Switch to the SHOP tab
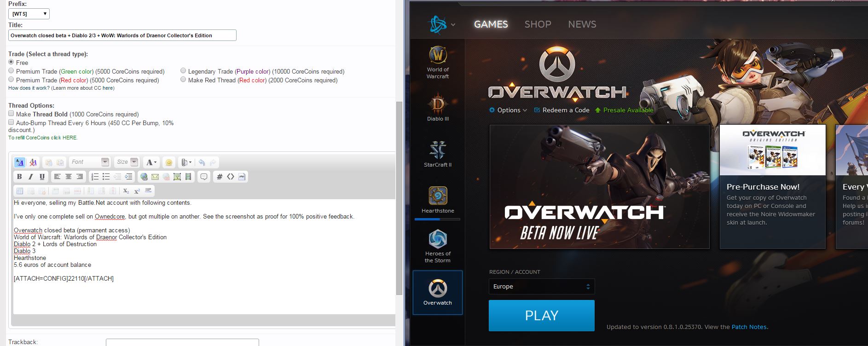 (538, 24)
